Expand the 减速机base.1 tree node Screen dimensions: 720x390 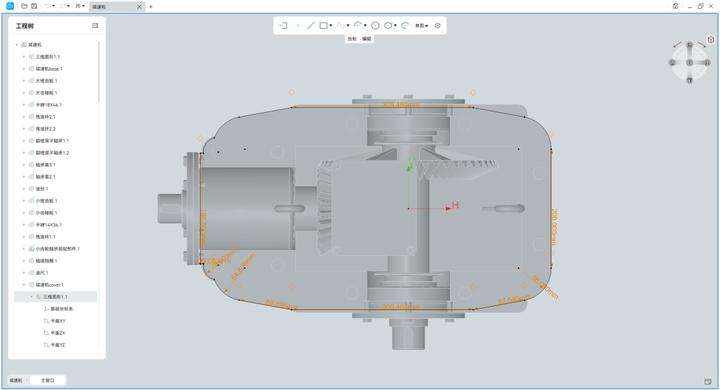coord(24,69)
